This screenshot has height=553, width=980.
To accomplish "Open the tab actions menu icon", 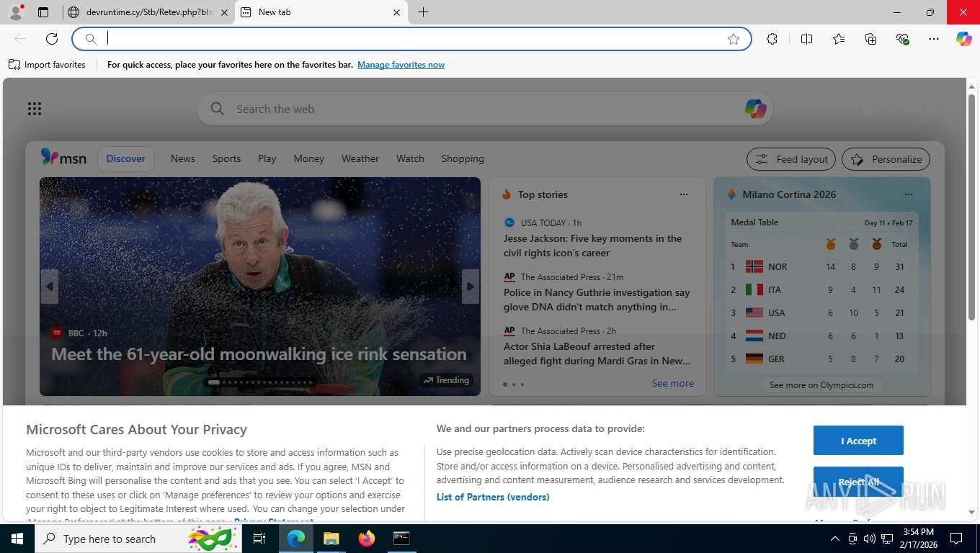I will pos(43,12).
